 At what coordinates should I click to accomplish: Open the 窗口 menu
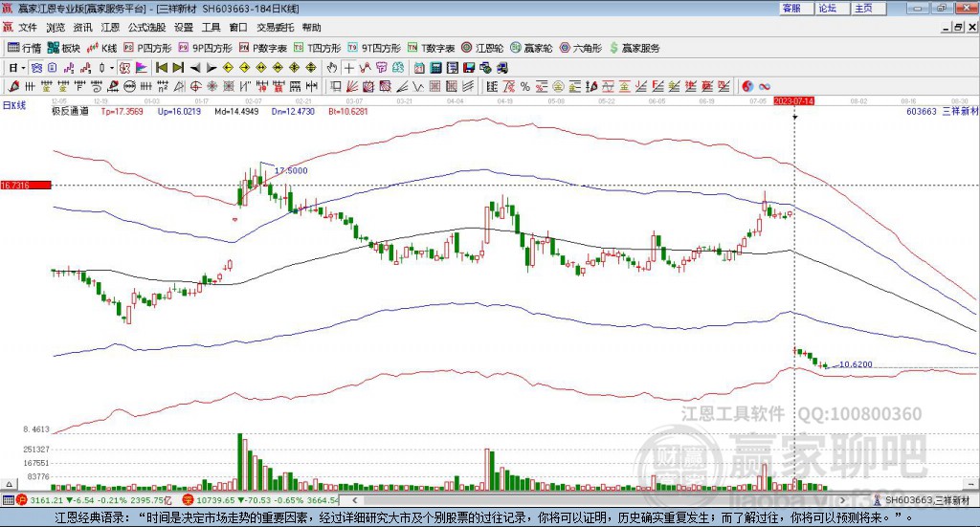coord(238,28)
